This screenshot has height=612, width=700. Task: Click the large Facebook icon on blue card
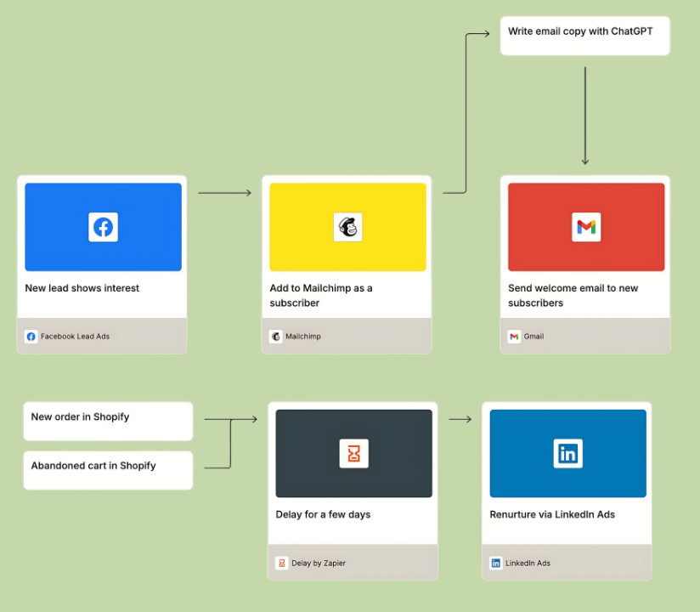(x=103, y=227)
